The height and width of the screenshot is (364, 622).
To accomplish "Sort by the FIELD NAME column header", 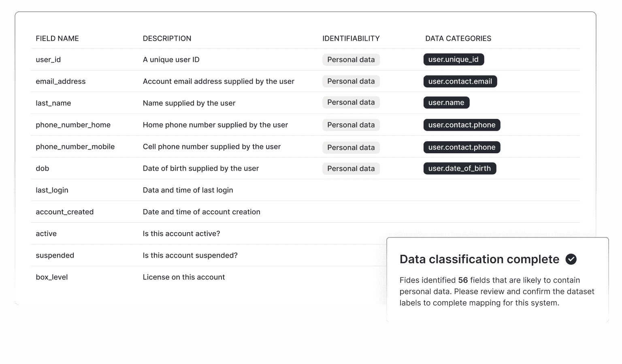I will pyautogui.click(x=57, y=38).
